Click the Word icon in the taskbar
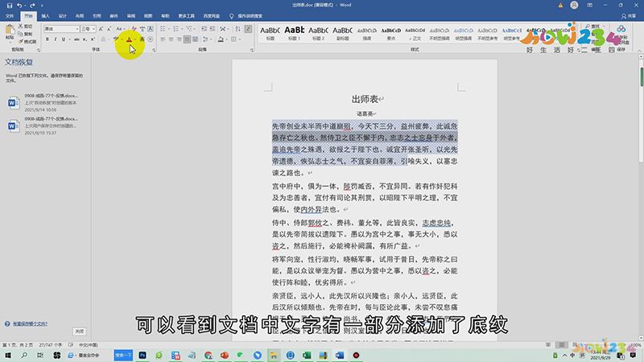The image size is (644, 362). (x=340, y=355)
